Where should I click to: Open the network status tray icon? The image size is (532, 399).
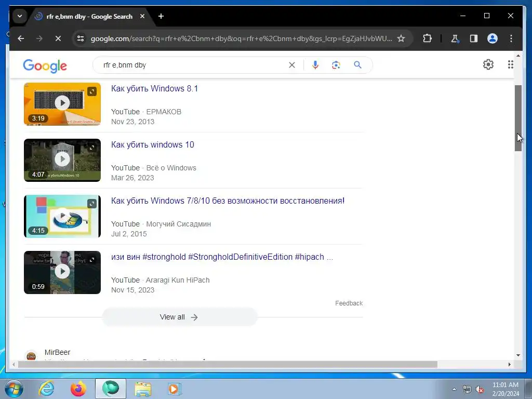pos(467,389)
